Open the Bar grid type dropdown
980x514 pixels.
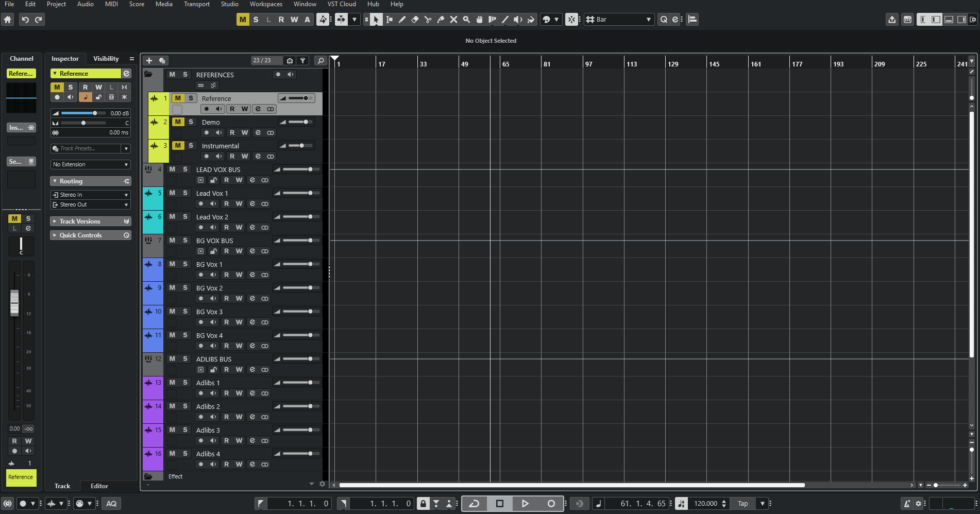(647, 20)
